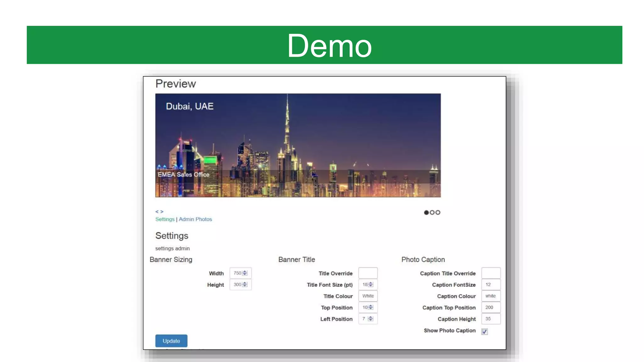
Task: Adjust Title Font Size stepper arrows
Action: click(371, 284)
